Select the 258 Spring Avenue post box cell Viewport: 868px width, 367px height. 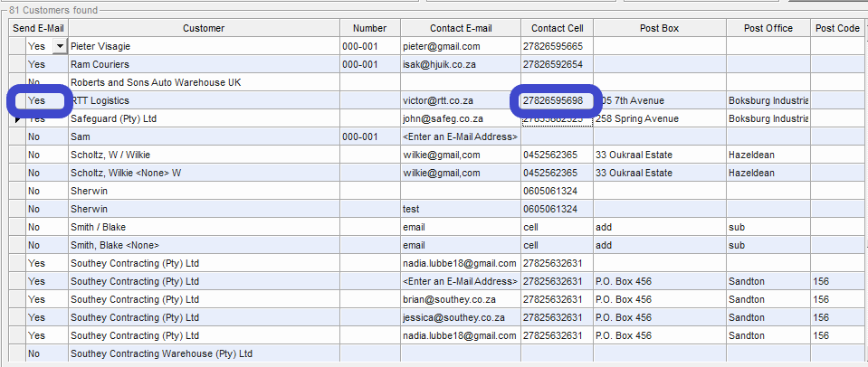pos(659,118)
